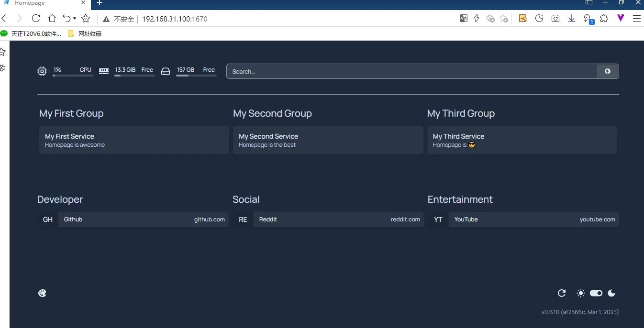Open a new tab with plus button

coord(100,3)
